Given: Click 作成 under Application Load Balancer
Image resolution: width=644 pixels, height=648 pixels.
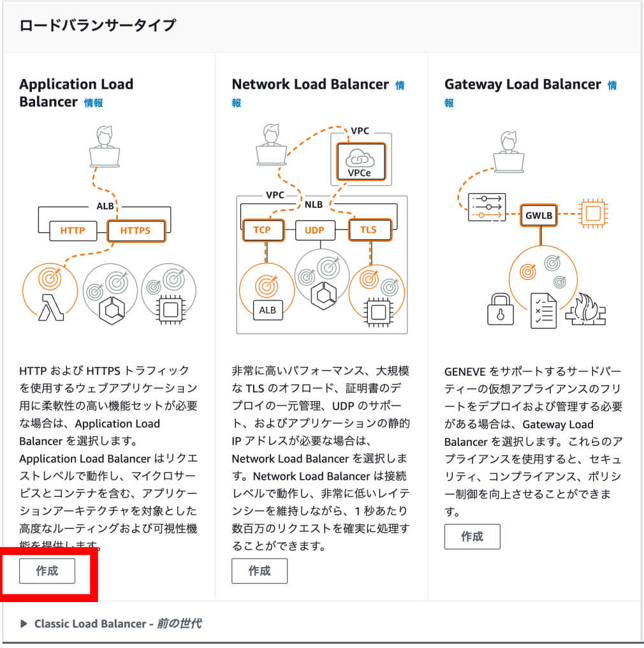Looking at the screenshot, I should pos(47,571).
